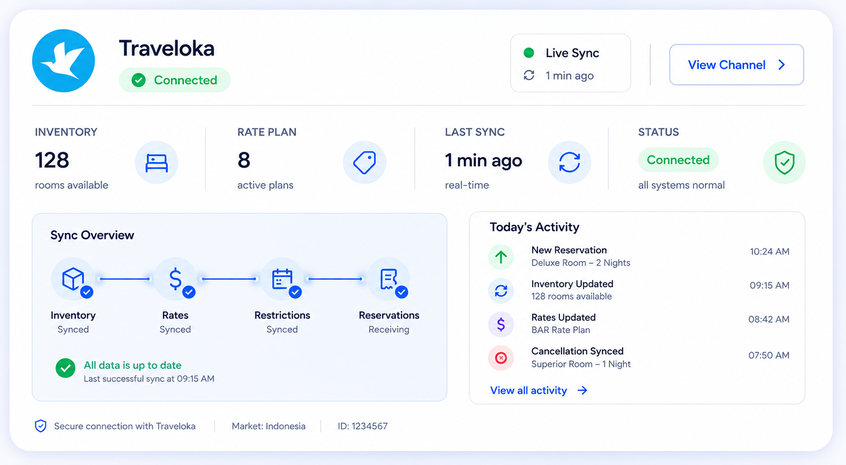
Task: Click the Rates Updated purple dollar icon
Action: [501, 324]
